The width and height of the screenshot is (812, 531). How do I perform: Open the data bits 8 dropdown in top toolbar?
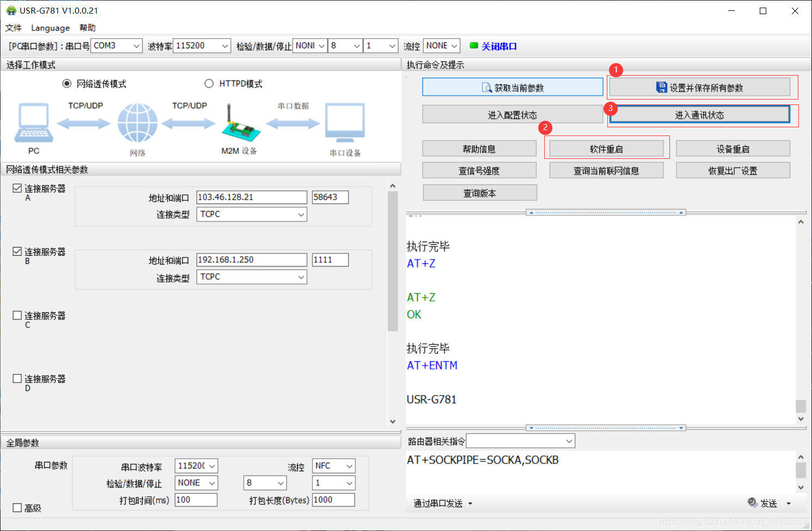tap(346, 46)
